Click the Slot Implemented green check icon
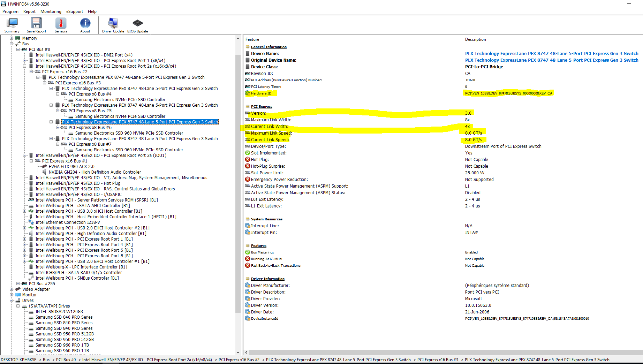The width and height of the screenshot is (643, 364). 248,153
